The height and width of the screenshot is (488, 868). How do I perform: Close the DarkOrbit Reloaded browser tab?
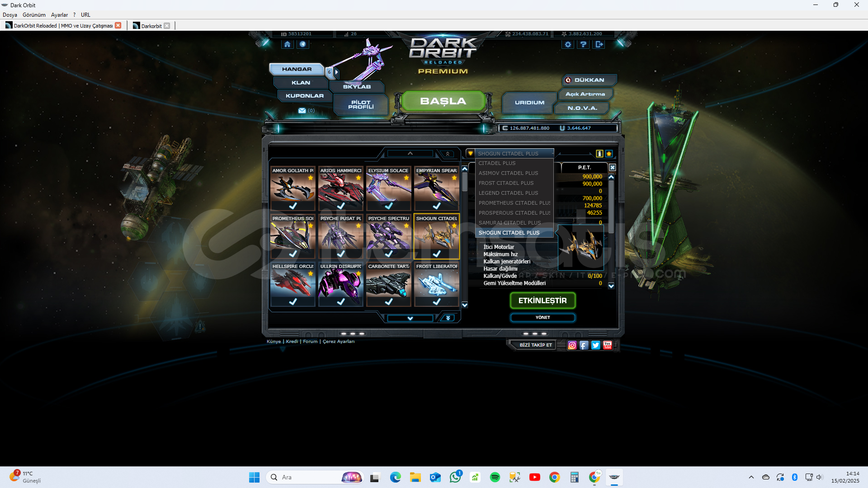[118, 25]
